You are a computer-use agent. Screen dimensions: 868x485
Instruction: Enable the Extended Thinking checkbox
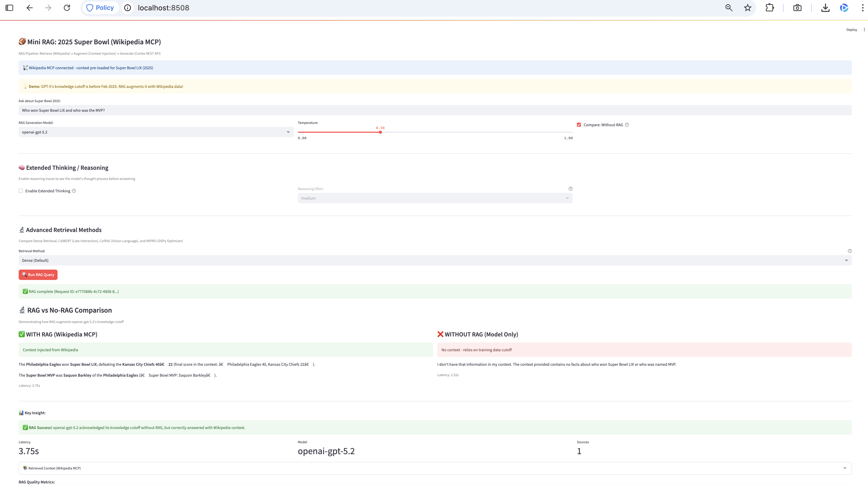(21, 191)
